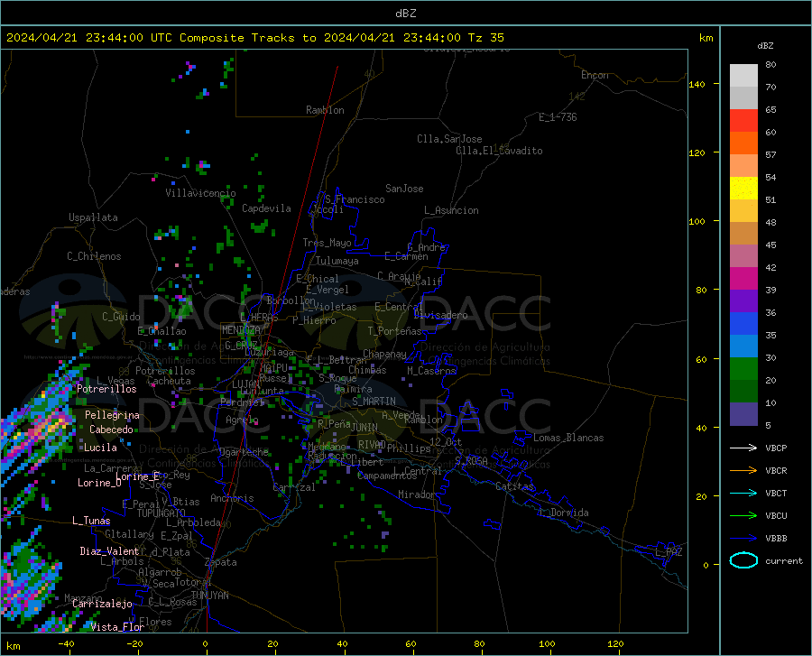
Task: Click the Clla.SanJose label
Action: tap(449, 139)
